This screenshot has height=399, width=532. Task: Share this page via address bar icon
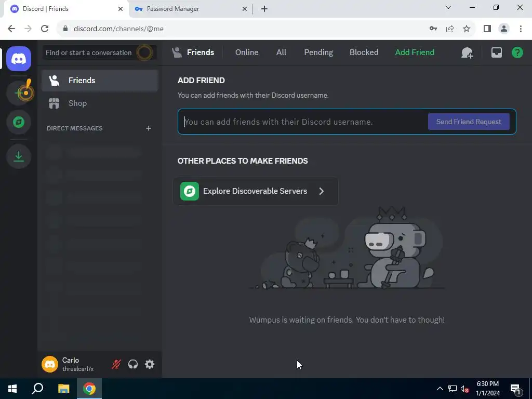pyautogui.click(x=450, y=29)
